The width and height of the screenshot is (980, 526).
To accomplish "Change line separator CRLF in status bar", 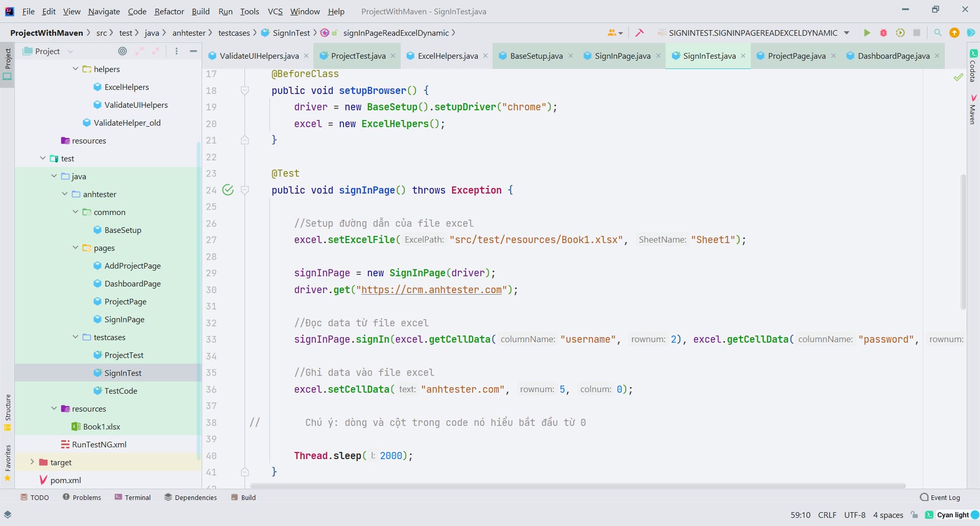I will (827, 515).
